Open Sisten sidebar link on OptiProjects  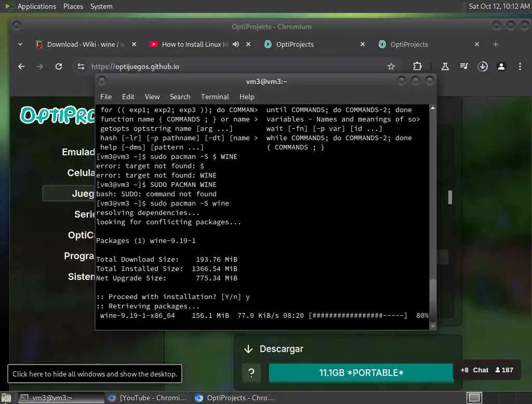[x=82, y=276]
